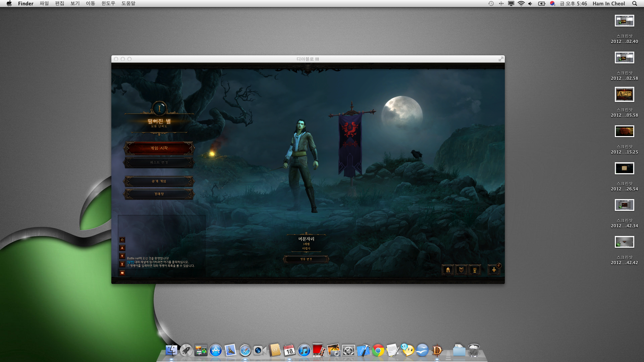The height and width of the screenshot is (362, 644).
Task: Click 영웅 변경 (Switch Hero) button
Action: tap(306, 259)
